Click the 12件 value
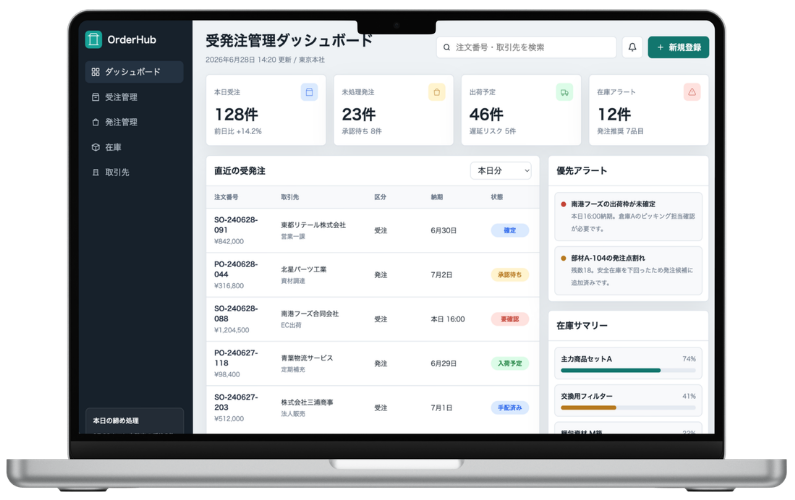 point(614,115)
